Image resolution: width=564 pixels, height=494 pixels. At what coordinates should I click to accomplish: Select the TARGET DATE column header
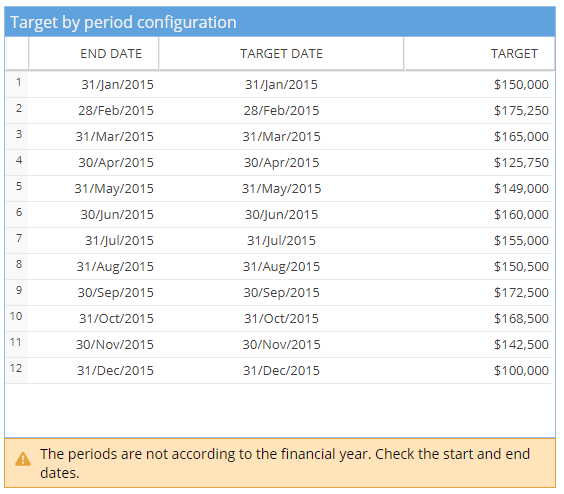281,54
